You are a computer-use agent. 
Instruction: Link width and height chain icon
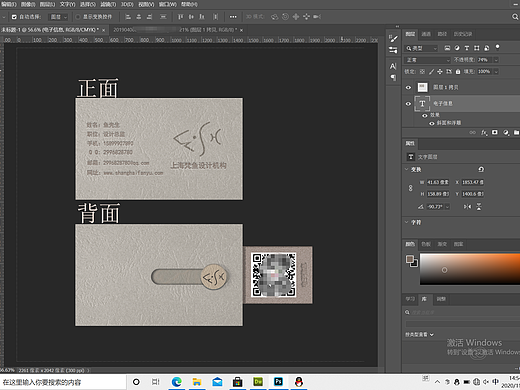(x=410, y=188)
